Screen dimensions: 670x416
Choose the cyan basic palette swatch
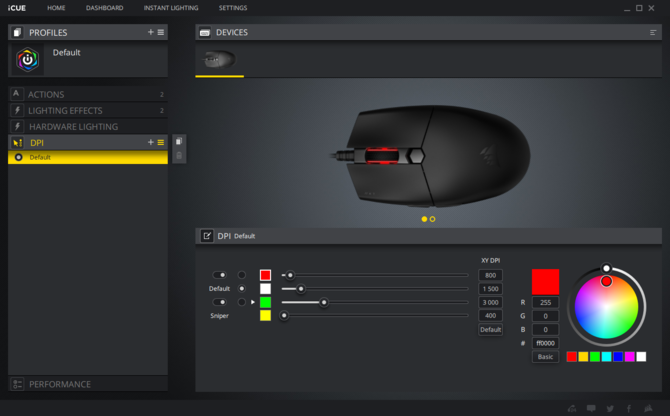pyautogui.click(x=606, y=357)
